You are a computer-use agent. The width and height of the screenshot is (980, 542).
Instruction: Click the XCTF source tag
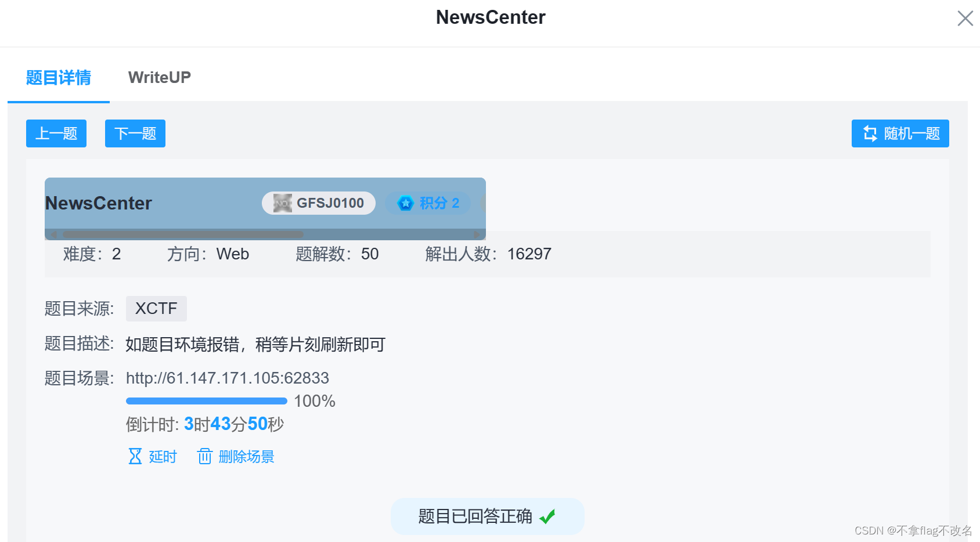click(156, 308)
